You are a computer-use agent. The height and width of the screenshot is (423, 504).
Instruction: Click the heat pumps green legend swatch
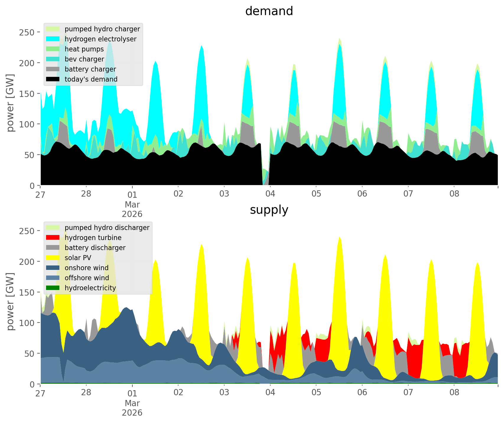pyautogui.click(x=53, y=49)
